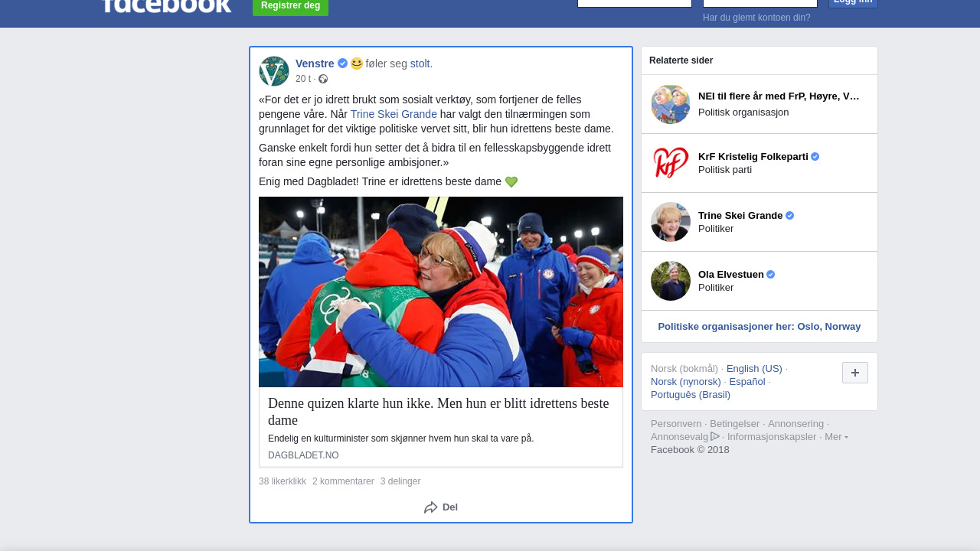980x551 pixels.
Task: Switch language to Español
Action: tap(747, 382)
